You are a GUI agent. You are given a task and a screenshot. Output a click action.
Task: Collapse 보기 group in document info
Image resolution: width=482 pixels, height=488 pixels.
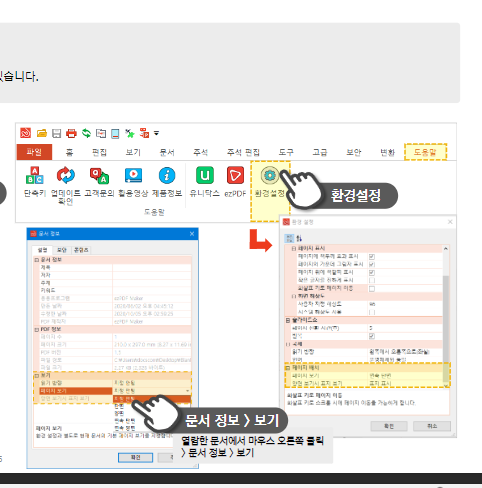37,376
